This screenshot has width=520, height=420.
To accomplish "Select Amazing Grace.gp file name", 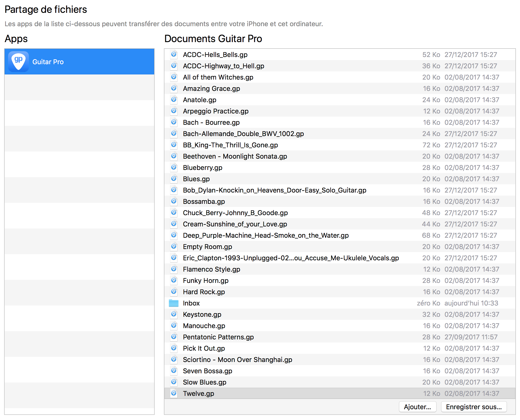I will click(x=211, y=89).
